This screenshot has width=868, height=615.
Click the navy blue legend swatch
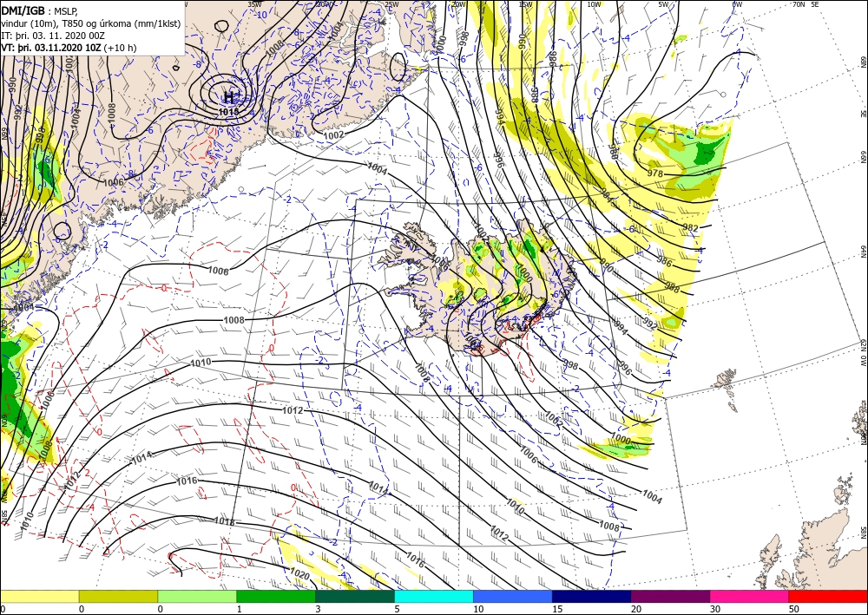[592, 596]
